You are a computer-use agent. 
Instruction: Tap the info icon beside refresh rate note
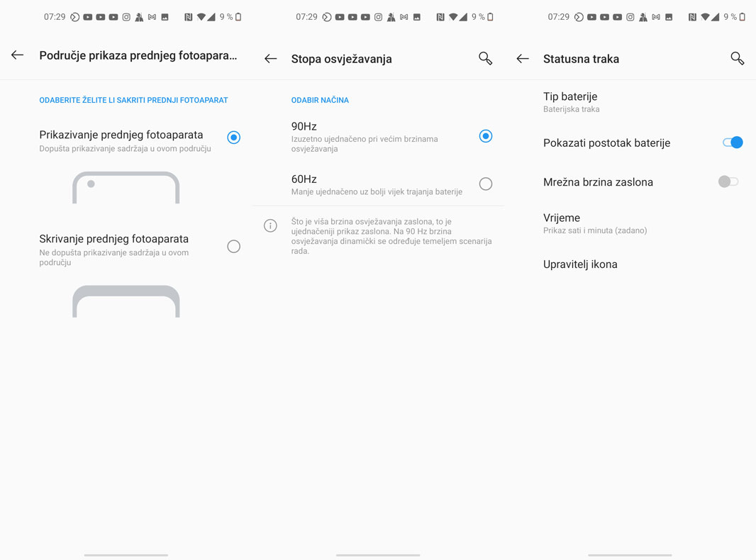click(x=270, y=225)
